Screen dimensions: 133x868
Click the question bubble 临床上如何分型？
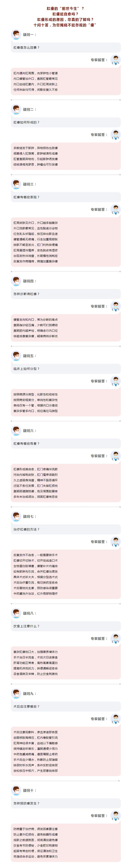point(66,369)
